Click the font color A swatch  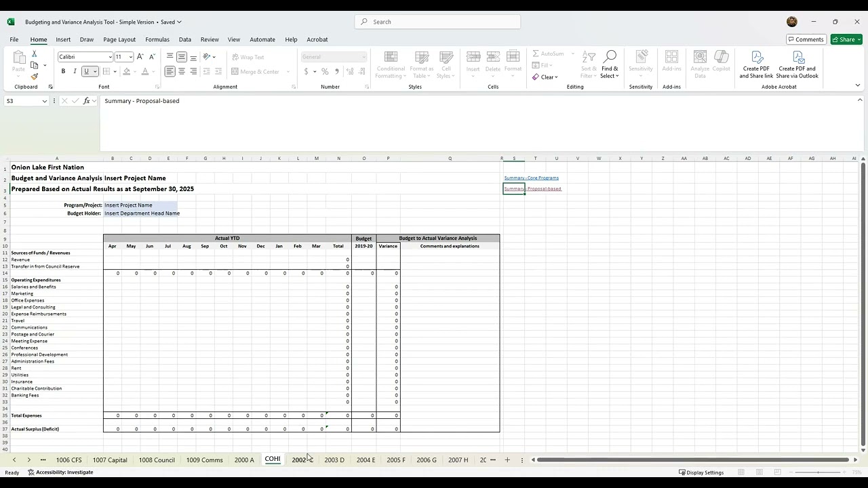coord(145,71)
